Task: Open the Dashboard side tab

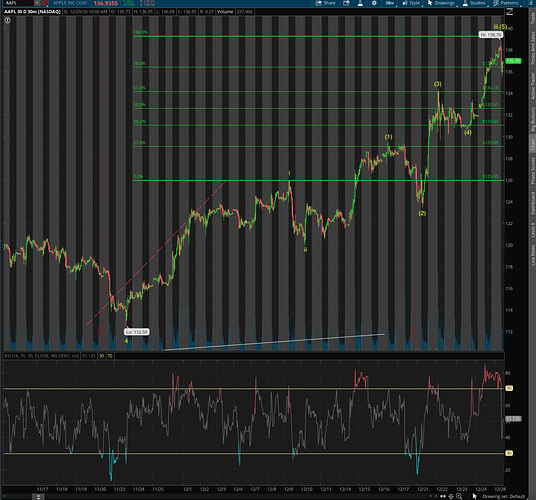Action: 532,203
